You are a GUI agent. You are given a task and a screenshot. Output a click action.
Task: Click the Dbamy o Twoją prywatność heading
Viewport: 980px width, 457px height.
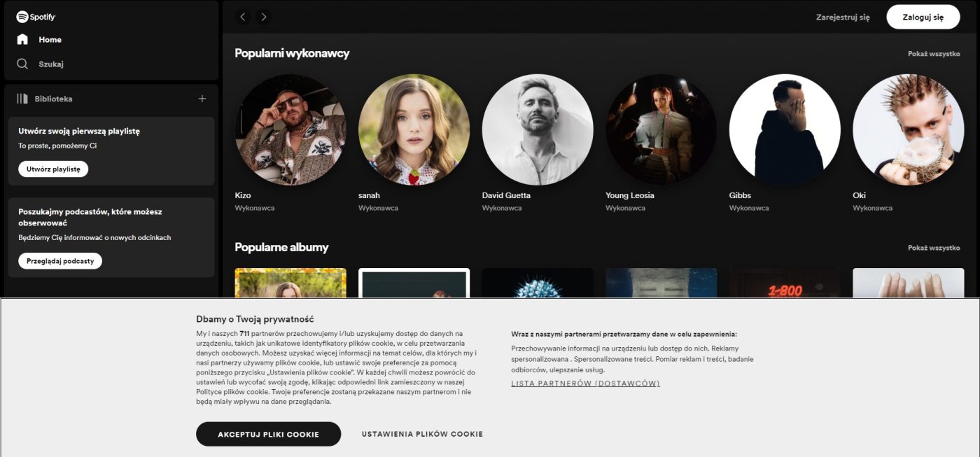point(255,319)
